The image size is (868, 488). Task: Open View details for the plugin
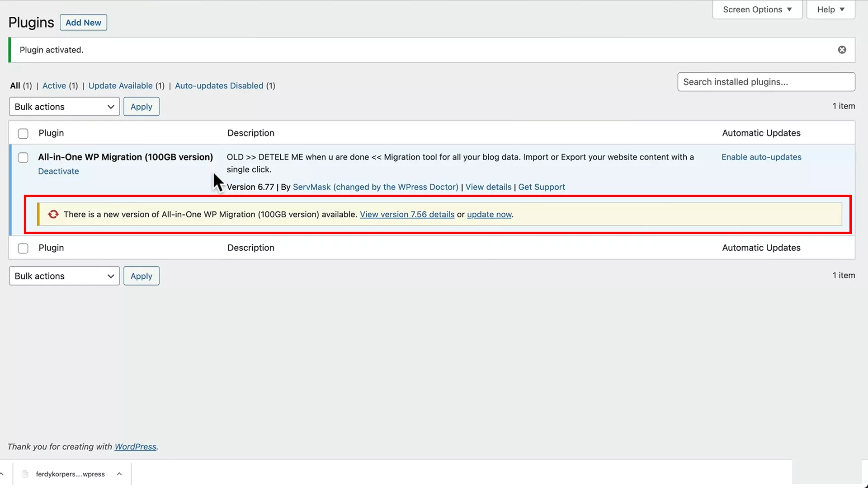point(488,187)
